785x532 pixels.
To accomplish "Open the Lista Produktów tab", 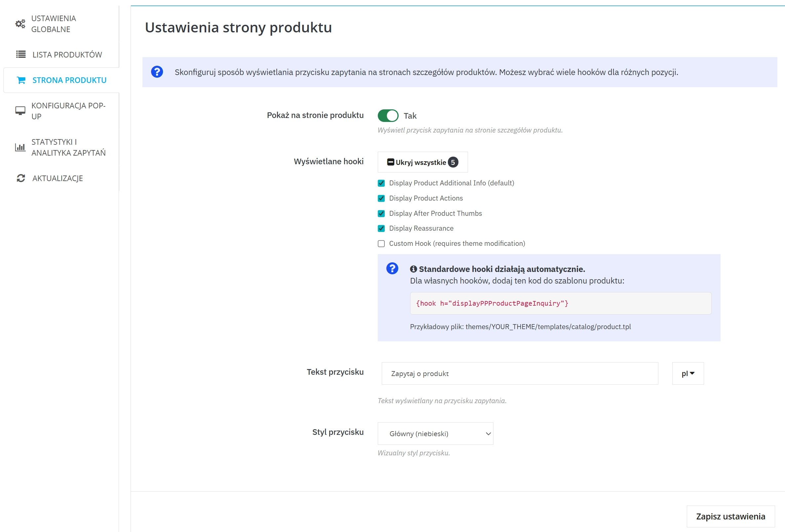I will point(67,55).
